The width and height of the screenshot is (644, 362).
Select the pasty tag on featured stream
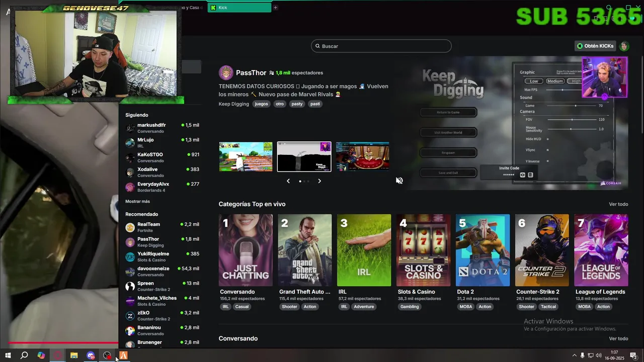pos(297,104)
